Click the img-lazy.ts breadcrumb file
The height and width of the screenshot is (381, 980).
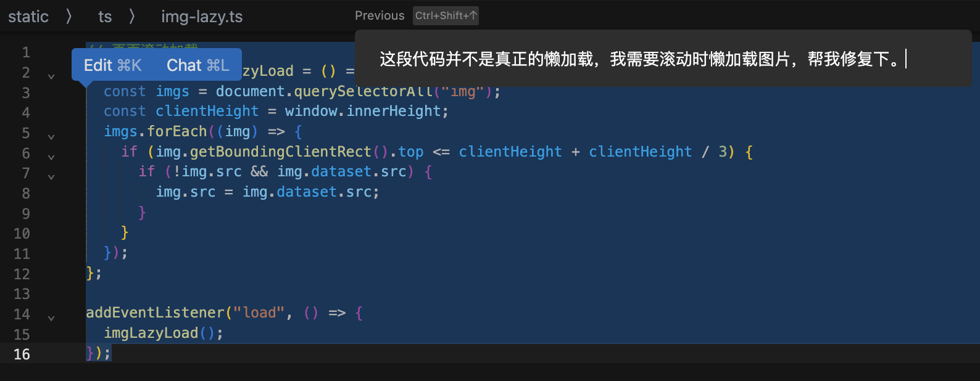202,17
